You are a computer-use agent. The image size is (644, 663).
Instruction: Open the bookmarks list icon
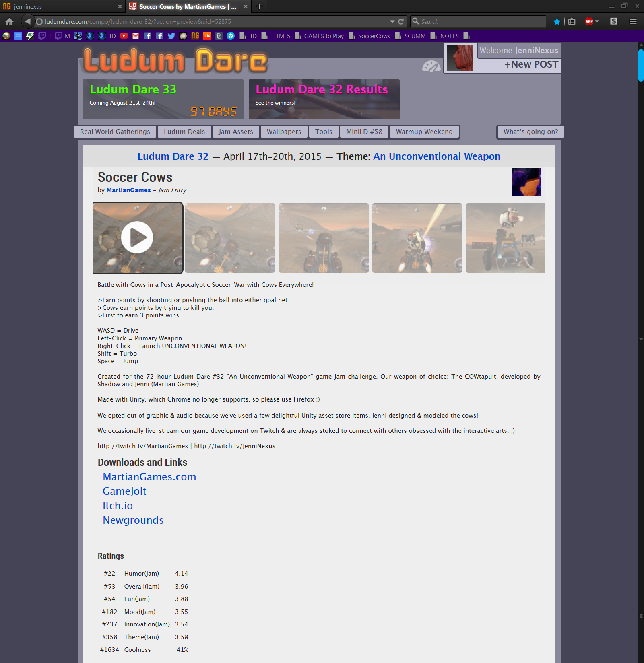pyautogui.click(x=572, y=21)
